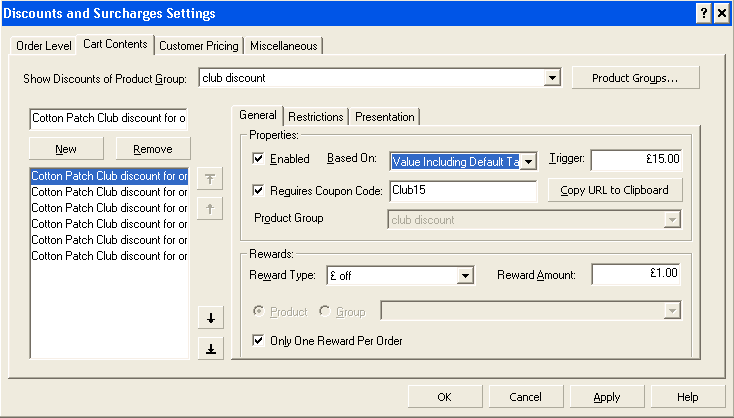Toggle Only One Reward Per Order

[x=258, y=341]
